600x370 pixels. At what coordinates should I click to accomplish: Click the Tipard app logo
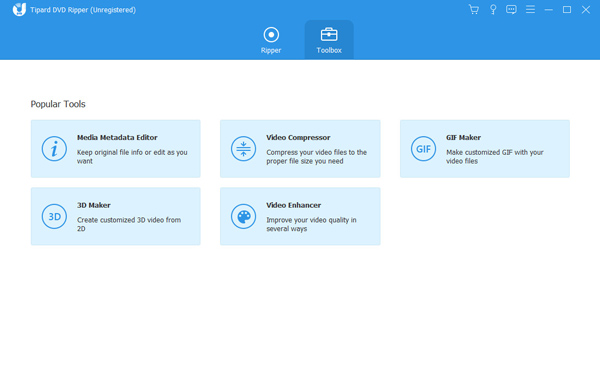click(19, 10)
